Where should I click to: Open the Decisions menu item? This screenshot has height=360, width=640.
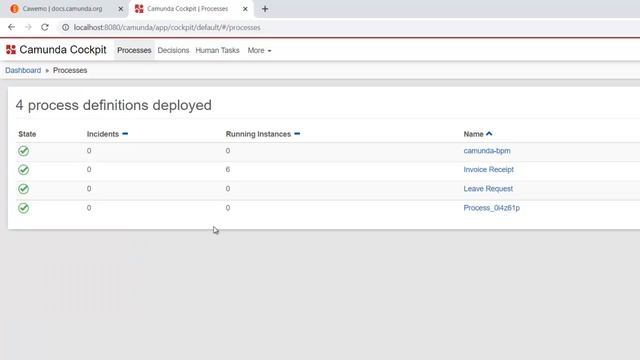[x=173, y=50]
